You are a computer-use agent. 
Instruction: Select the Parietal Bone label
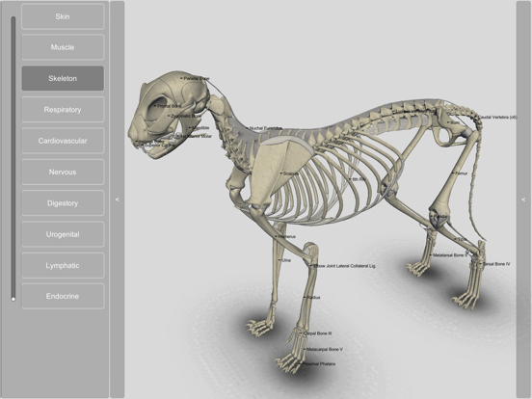point(197,78)
